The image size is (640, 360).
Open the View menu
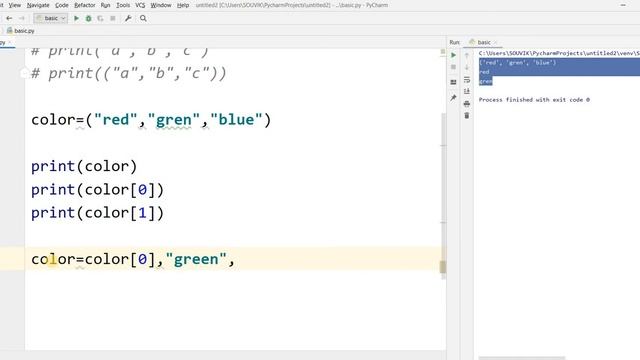pyautogui.click(x=14, y=5)
